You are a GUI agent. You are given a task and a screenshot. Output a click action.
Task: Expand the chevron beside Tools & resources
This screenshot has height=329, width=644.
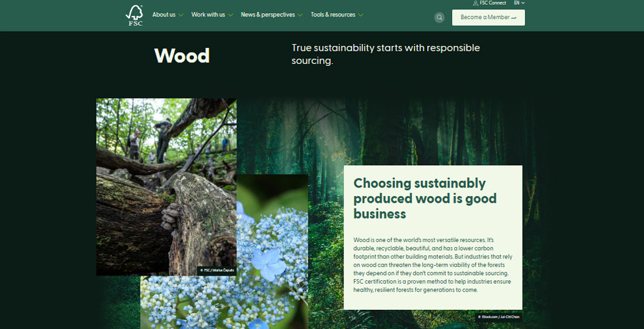pyautogui.click(x=361, y=15)
